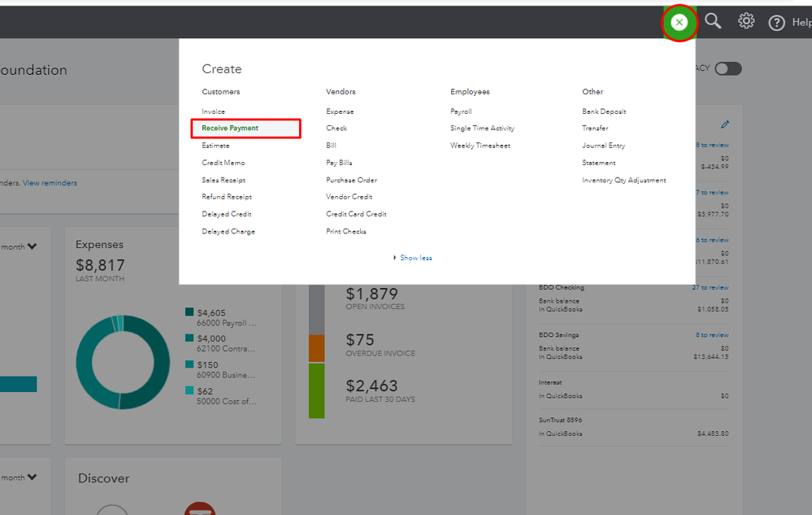Viewport: 812px width, 515px height.
Task: Click the $8,817 expenses total
Action: tap(100, 265)
